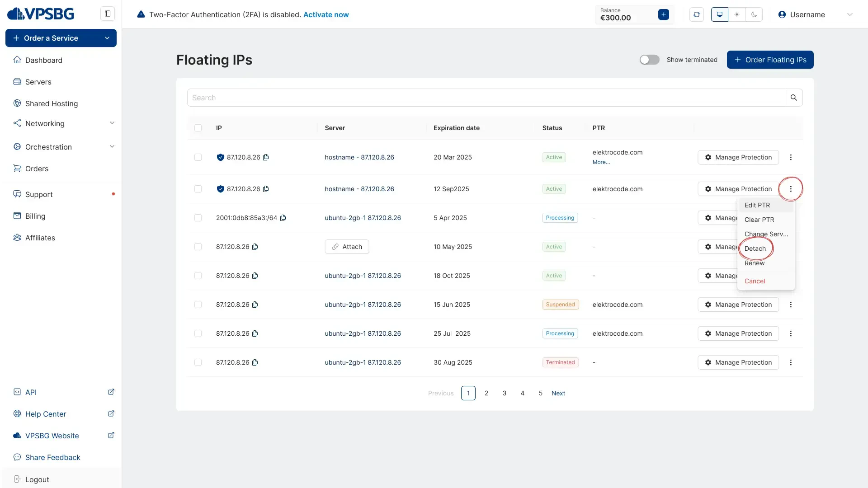Click the refresh icon in top bar
The image size is (868, 488).
697,14
